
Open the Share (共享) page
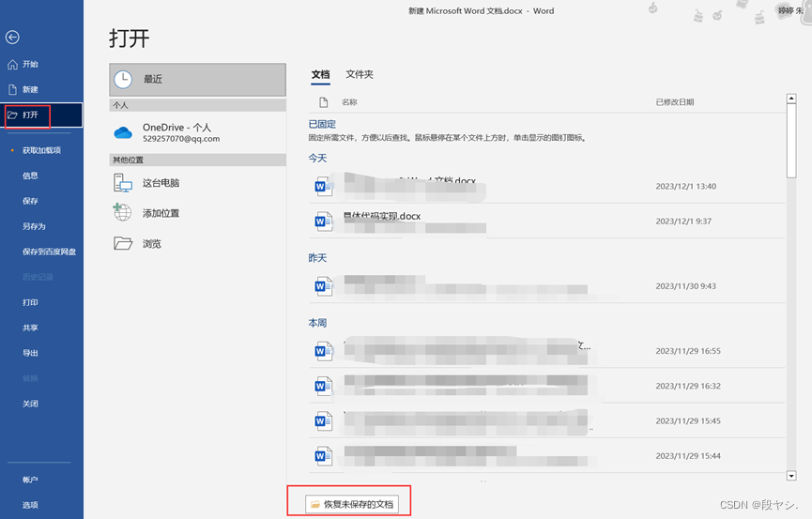30,328
